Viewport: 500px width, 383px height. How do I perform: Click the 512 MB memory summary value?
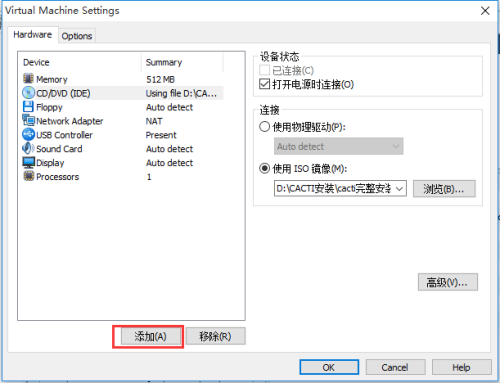pyautogui.click(x=160, y=79)
